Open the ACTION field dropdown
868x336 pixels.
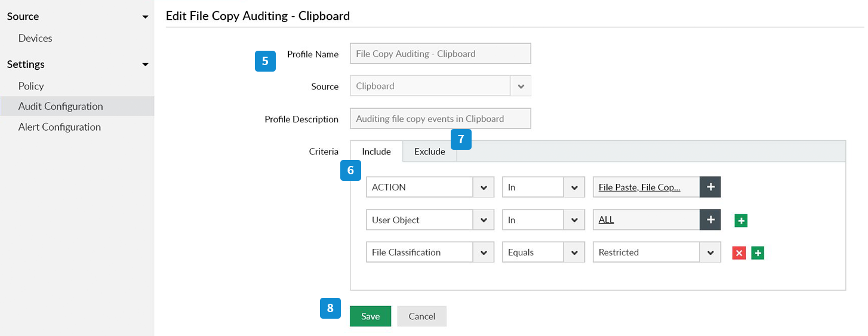click(483, 187)
